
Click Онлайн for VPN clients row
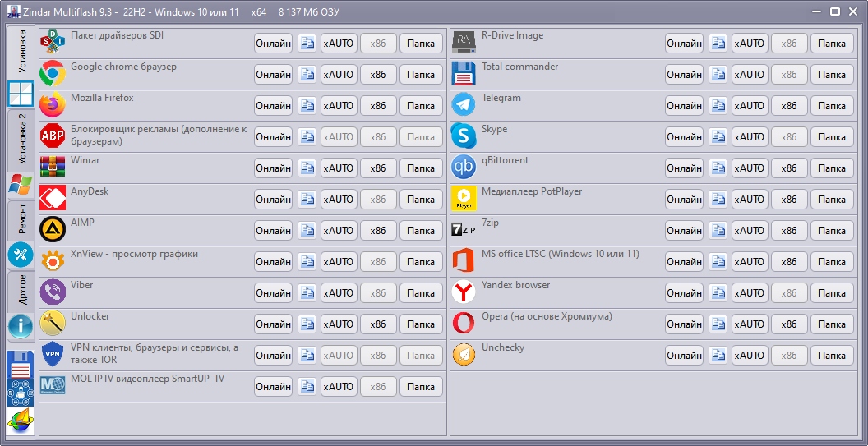[x=274, y=356]
